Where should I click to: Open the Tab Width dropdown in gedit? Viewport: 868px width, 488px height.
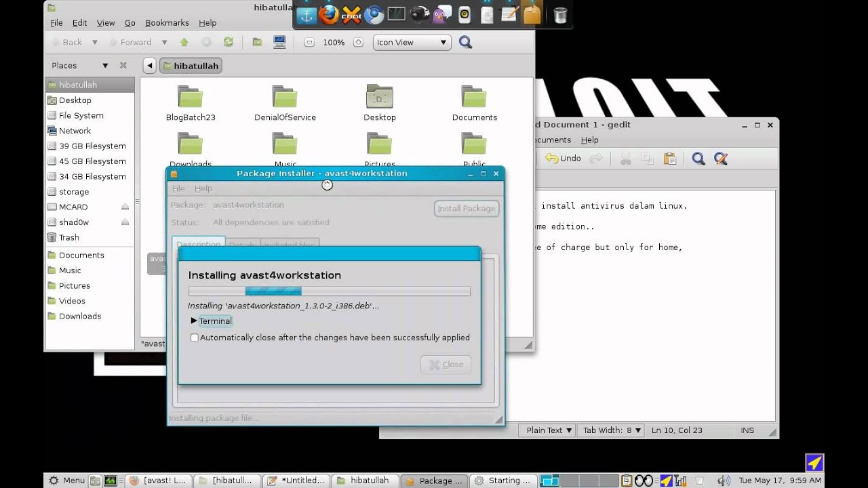(612, 430)
